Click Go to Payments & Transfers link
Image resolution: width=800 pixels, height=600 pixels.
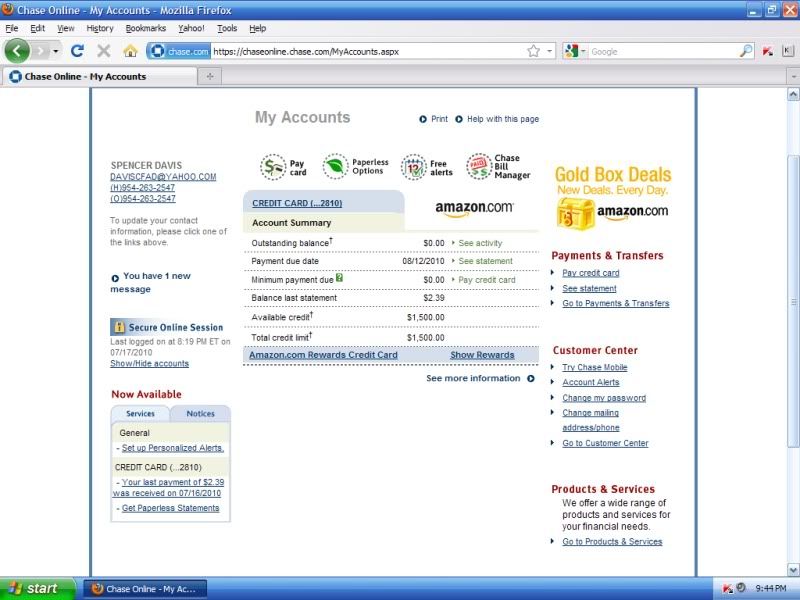(616, 303)
